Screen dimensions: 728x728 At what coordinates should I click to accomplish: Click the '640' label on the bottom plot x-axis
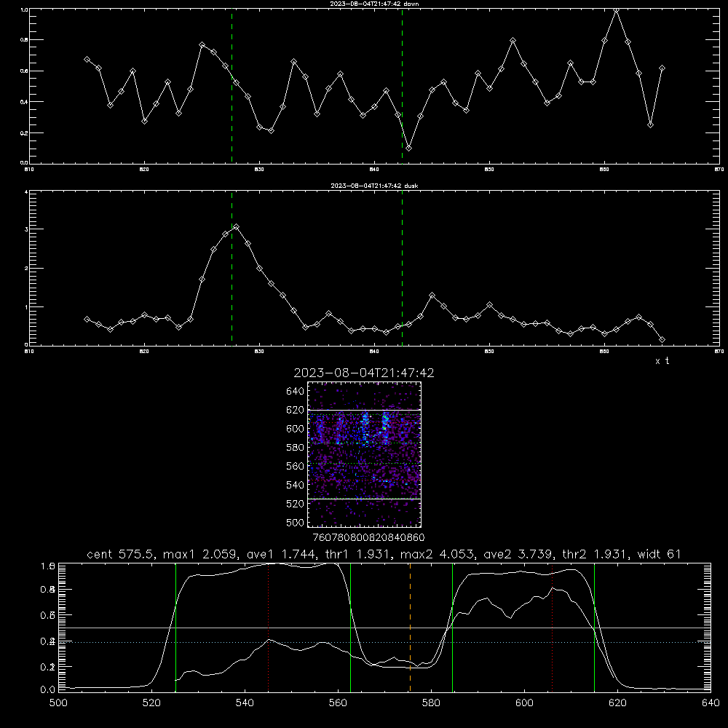pyautogui.click(x=711, y=703)
